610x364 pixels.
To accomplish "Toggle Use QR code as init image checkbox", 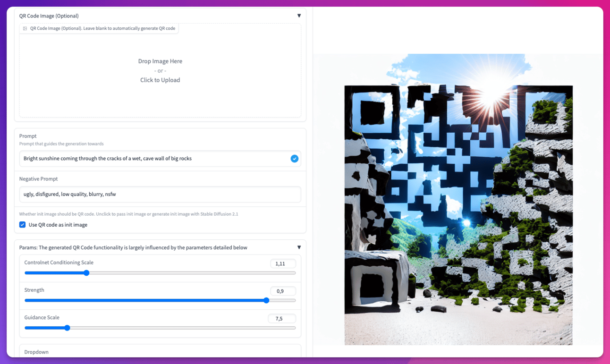I will 22,225.
